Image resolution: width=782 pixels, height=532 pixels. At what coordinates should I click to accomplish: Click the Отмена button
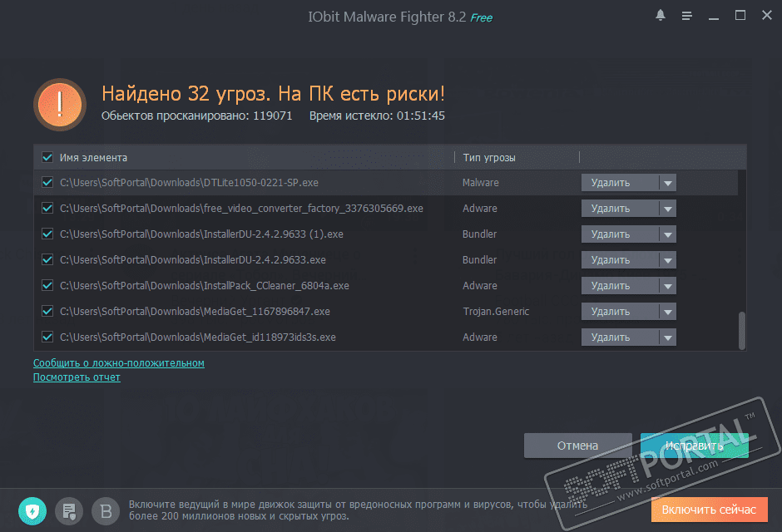(x=577, y=446)
